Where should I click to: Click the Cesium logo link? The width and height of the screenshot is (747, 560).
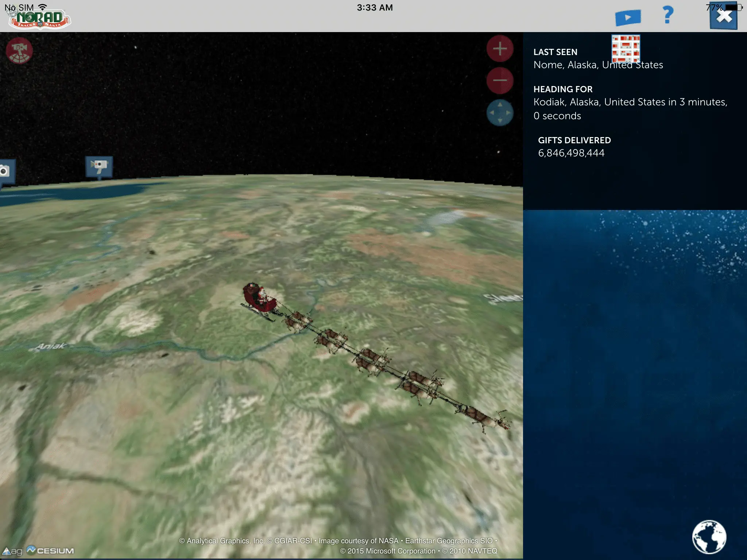click(50, 550)
